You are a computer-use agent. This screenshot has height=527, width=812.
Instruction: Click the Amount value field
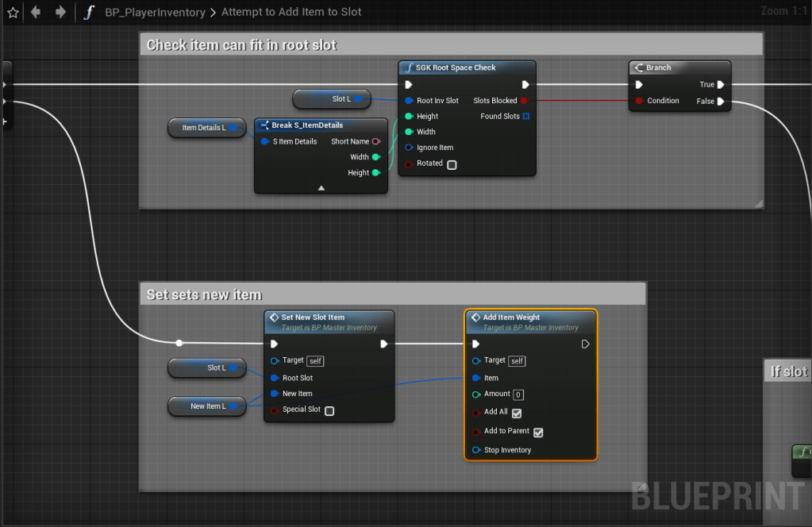click(x=518, y=394)
